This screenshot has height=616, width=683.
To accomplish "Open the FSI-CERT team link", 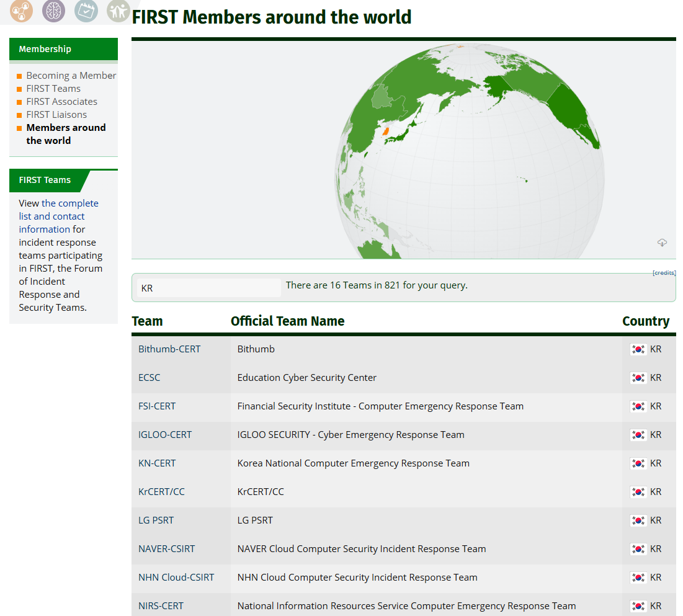I will [157, 406].
